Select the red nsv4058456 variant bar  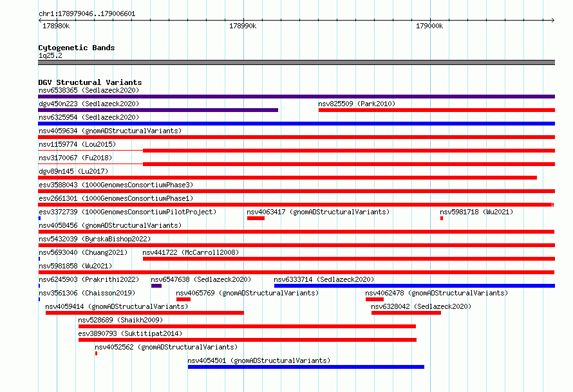(x=296, y=232)
